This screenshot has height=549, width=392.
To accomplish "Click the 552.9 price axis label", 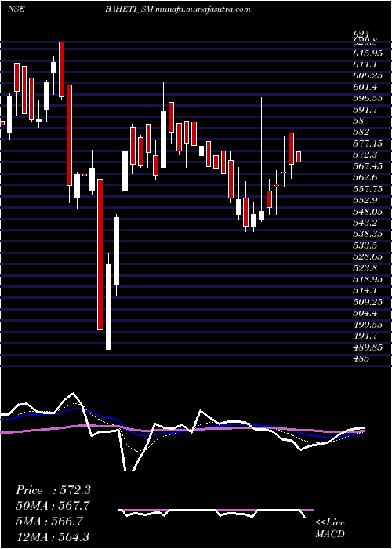I will (365, 199).
